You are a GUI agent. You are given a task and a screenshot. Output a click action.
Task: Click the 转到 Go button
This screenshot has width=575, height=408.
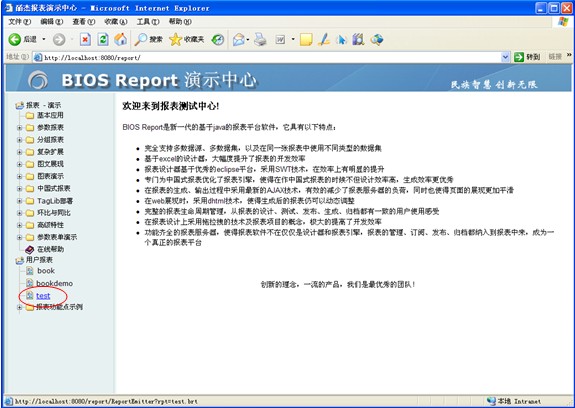[527, 57]
